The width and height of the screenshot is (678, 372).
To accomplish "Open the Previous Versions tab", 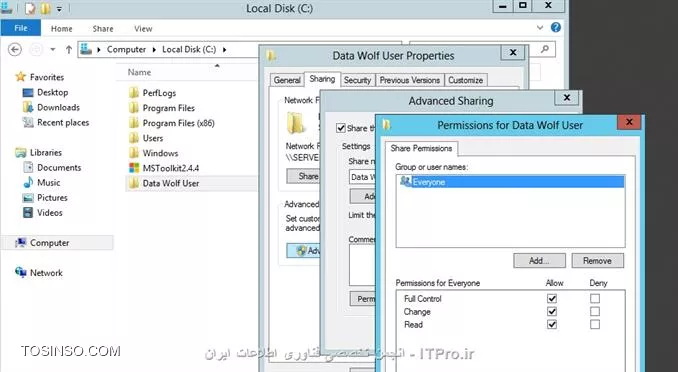I will point(409,80).
